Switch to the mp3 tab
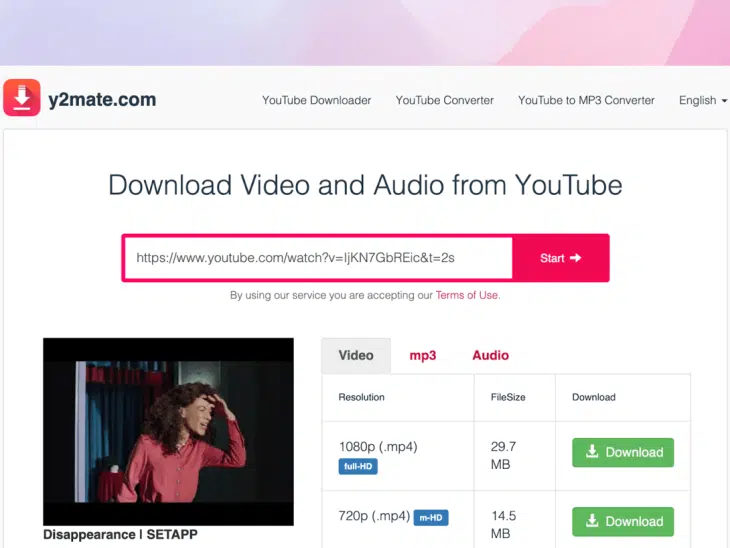730x548 pixels. pos(423,355)
